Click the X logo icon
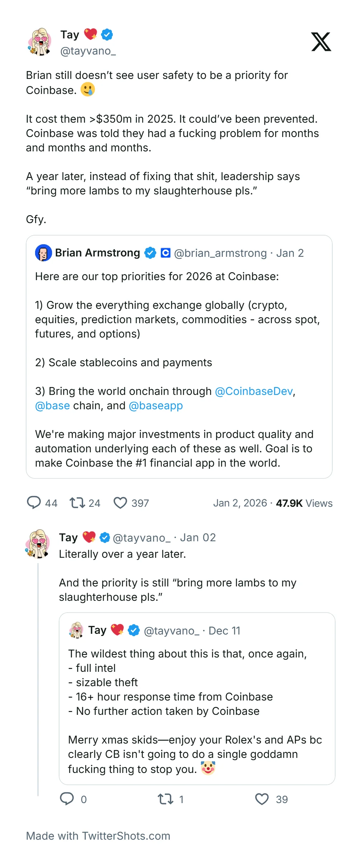 (x=321, y=42)
